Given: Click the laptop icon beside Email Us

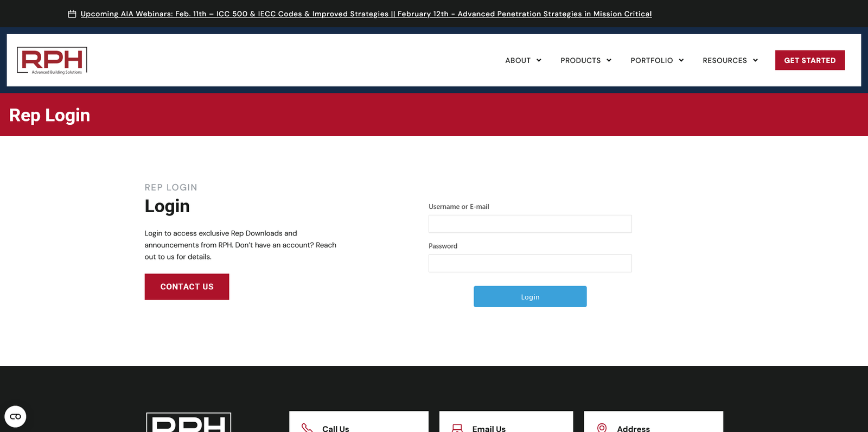Looking at the screenshot, I should [457, 428].
